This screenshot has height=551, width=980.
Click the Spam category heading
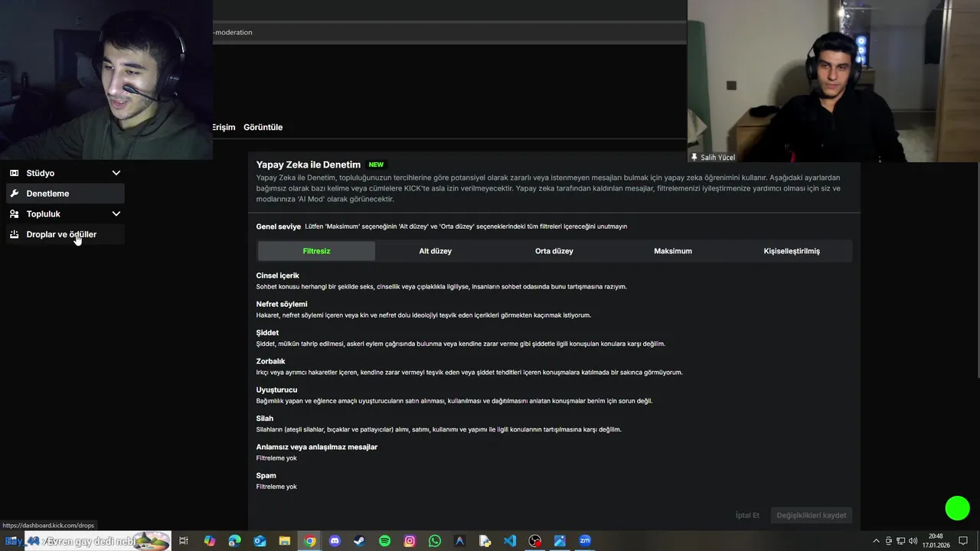point(266,475)
